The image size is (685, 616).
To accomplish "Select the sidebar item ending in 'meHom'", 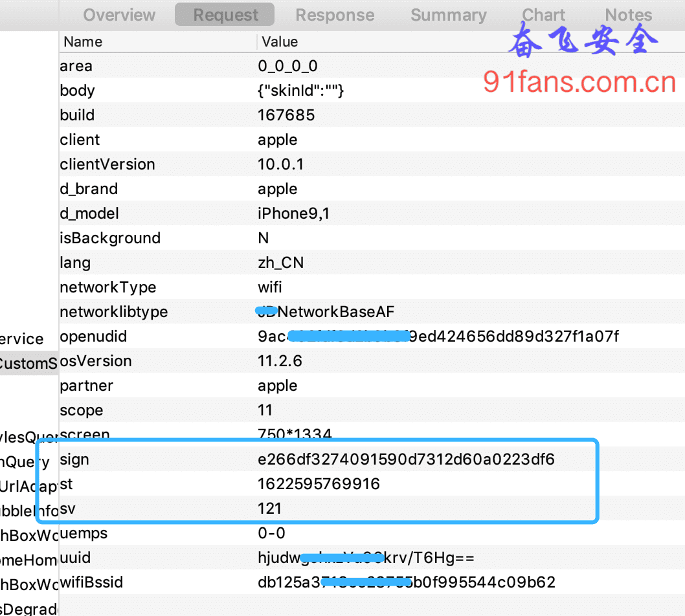I will [29, 560].
